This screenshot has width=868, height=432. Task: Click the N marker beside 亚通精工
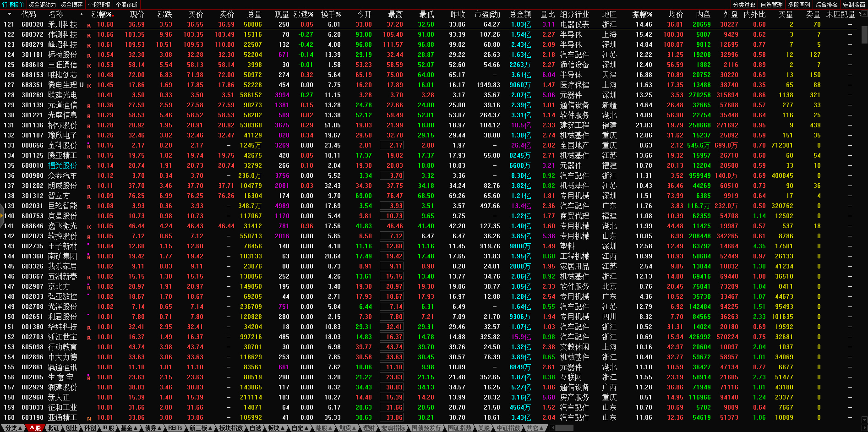pos(89,418)
